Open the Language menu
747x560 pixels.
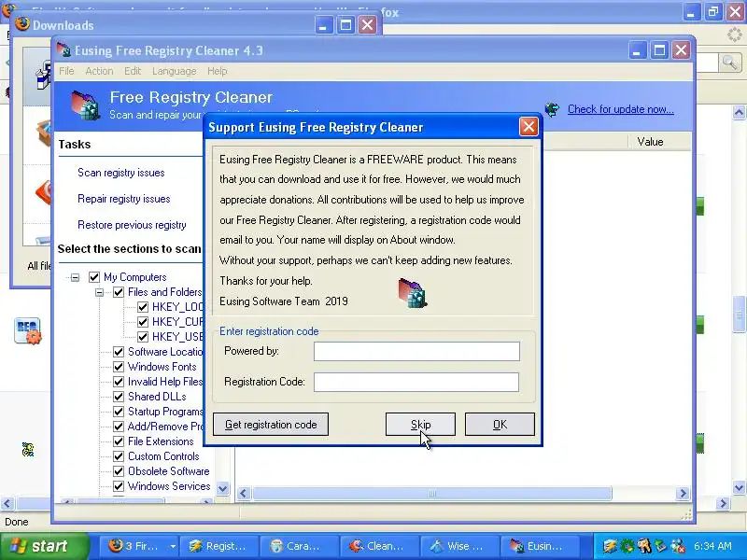175,71
